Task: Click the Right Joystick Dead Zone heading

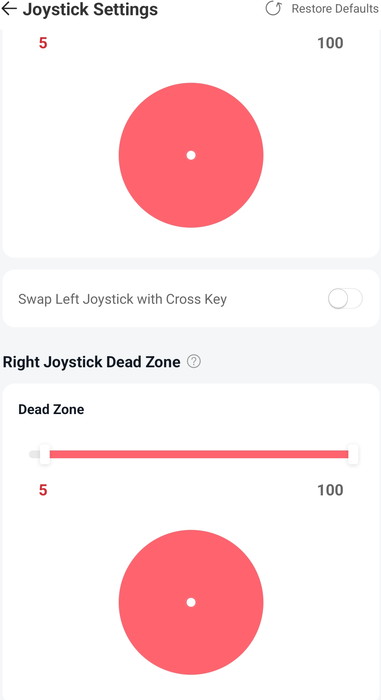Action: pyautogui.click(x=92, y=362)
